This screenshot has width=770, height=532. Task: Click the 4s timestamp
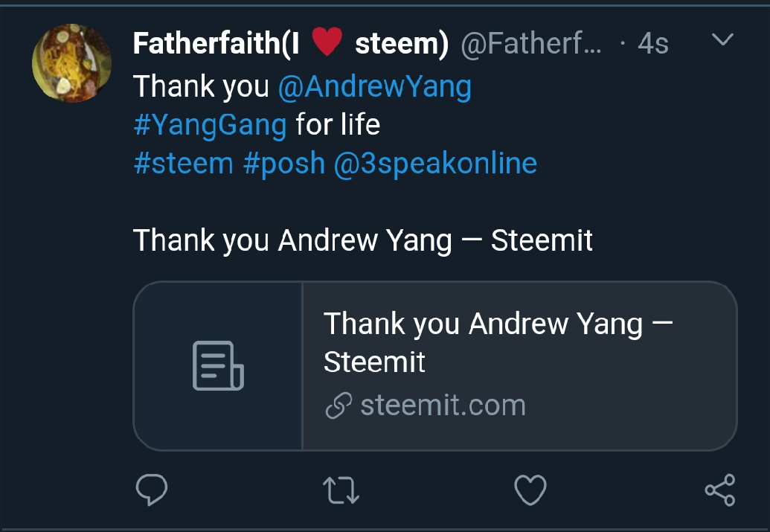coord(653,44)
